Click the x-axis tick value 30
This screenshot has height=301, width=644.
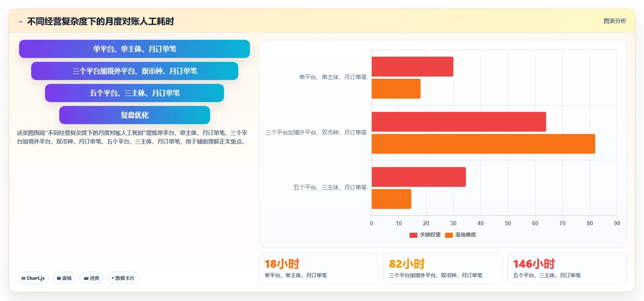coord(453,223)
